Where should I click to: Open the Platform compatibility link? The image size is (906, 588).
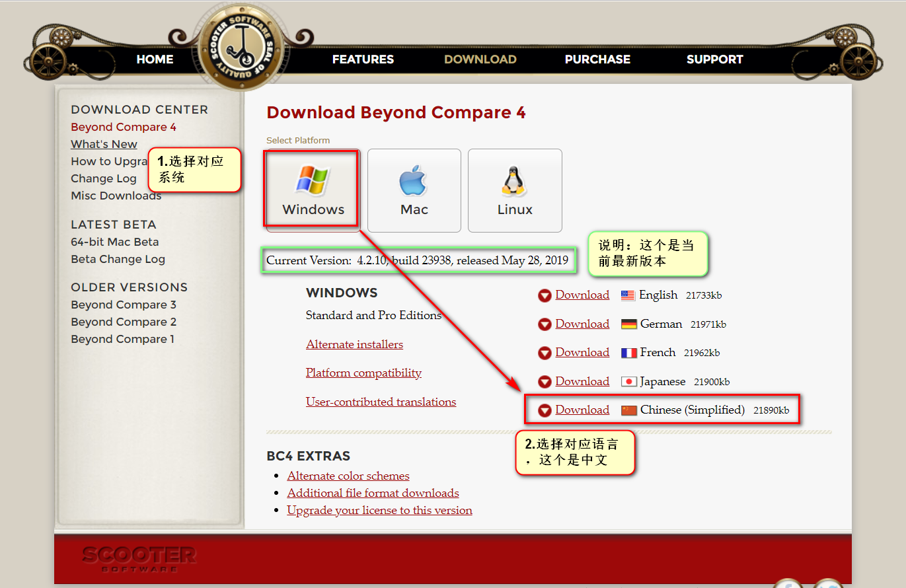coord(363,373)
